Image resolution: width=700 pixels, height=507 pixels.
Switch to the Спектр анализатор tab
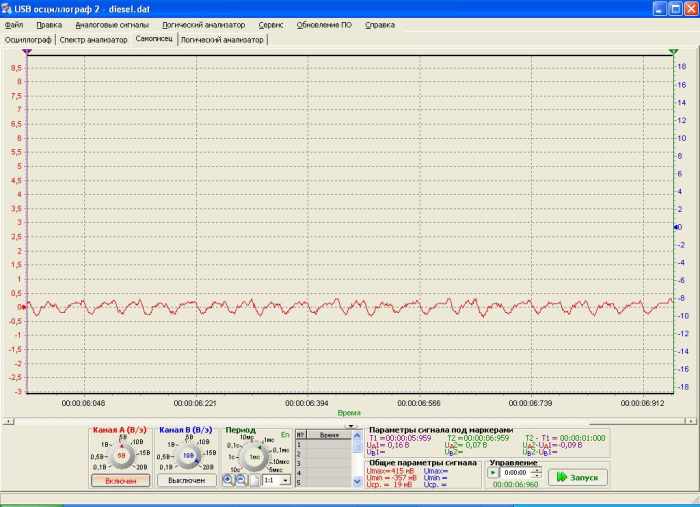pos(93,40)
